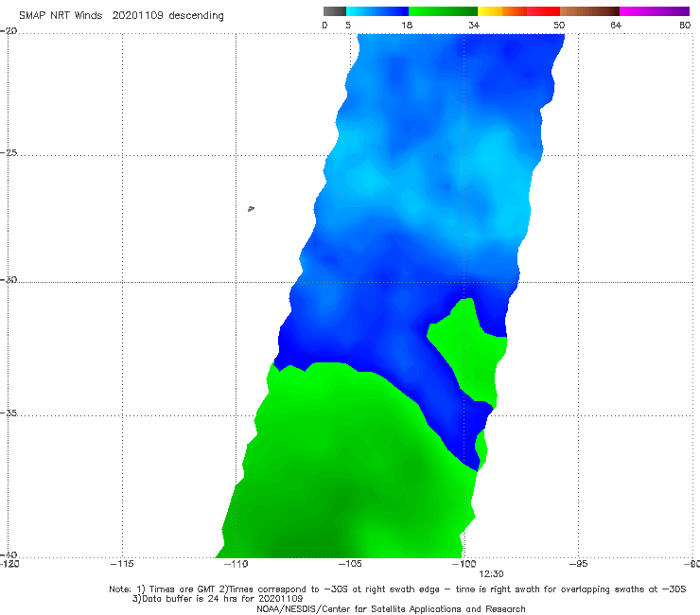The width and height of the screenshot is (700, 615).
Task: Click the green segment of the color bar
Action: [443, 11]
